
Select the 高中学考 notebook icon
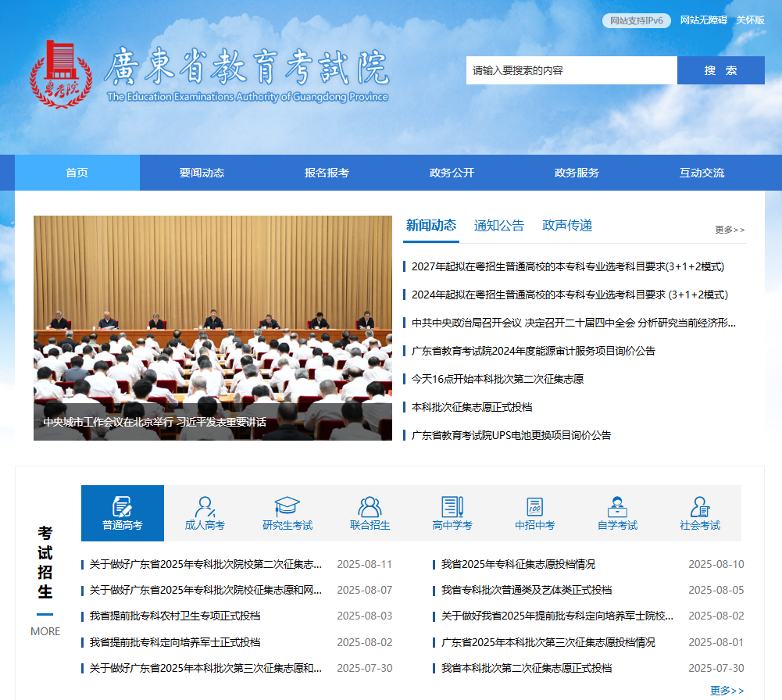pos(452,506)
